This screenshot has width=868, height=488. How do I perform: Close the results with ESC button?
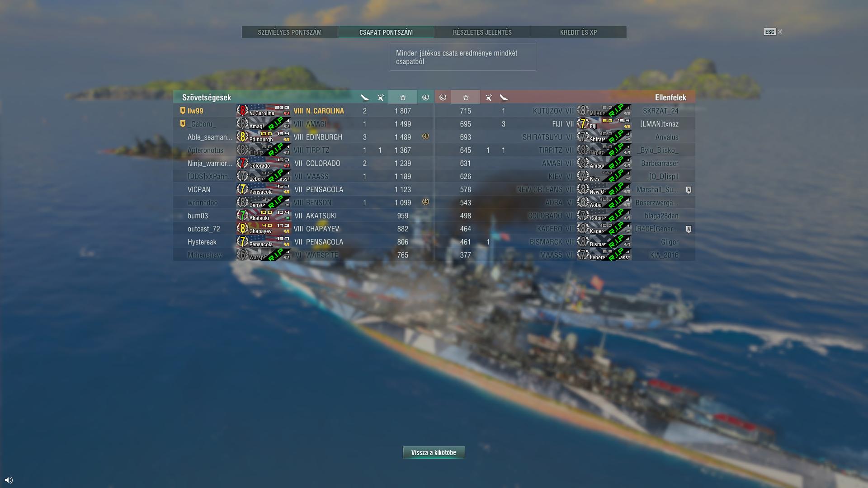[x=773, y=32]
